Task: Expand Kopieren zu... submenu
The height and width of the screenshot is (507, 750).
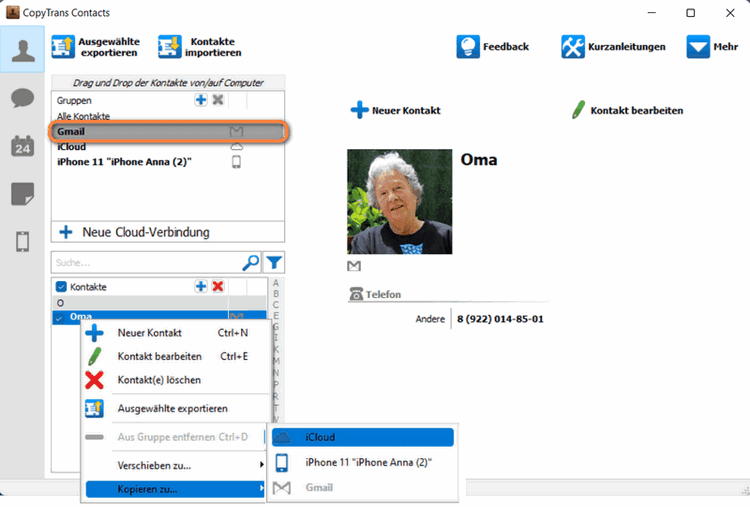Action: 175,489
